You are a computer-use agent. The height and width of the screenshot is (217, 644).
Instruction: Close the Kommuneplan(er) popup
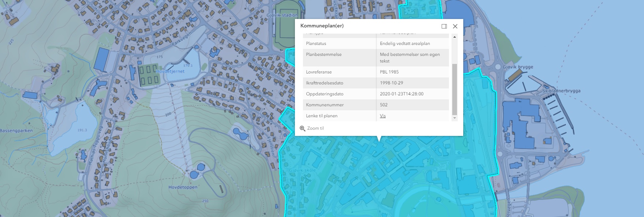pos(455,26)
